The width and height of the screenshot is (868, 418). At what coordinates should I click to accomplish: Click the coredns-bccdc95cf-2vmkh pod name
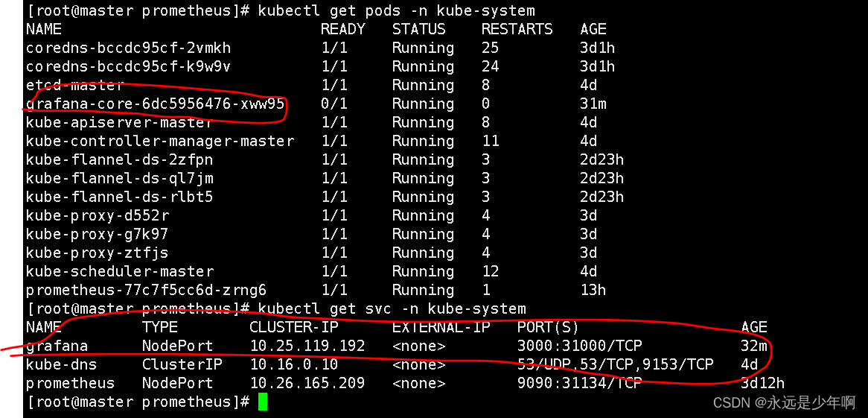pyautogui.click(x=129, y=48)
